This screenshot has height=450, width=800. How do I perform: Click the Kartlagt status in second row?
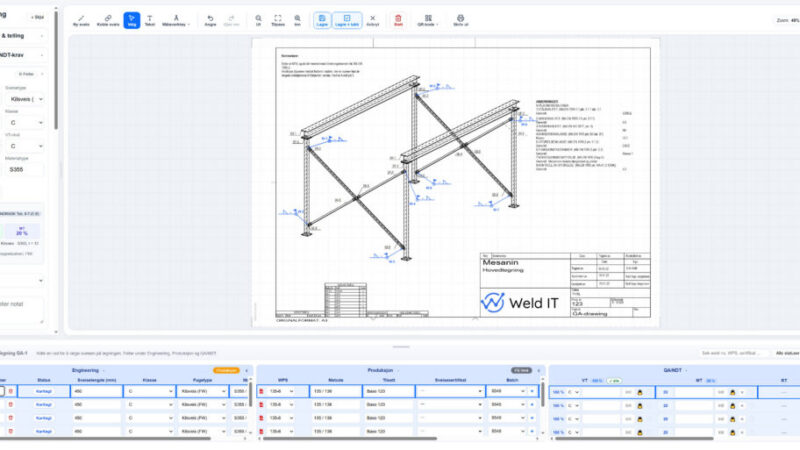click(x=44, y=405)
